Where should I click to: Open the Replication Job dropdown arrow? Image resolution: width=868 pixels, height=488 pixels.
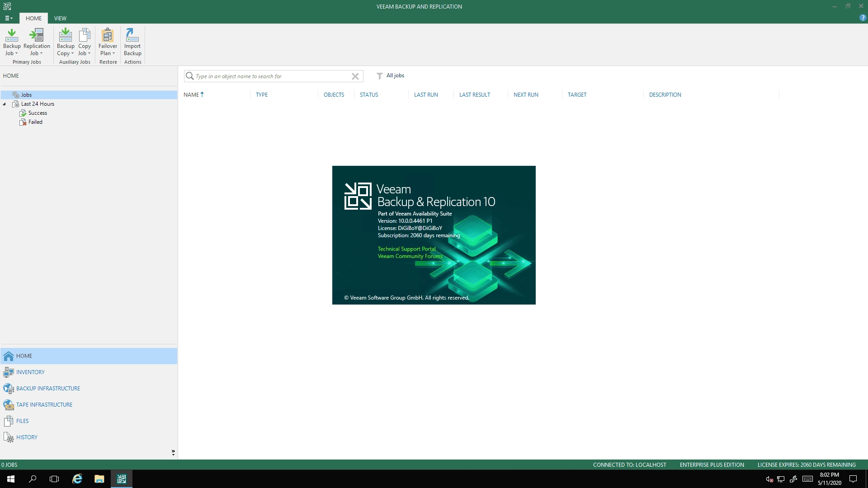[x=41, y=53]
